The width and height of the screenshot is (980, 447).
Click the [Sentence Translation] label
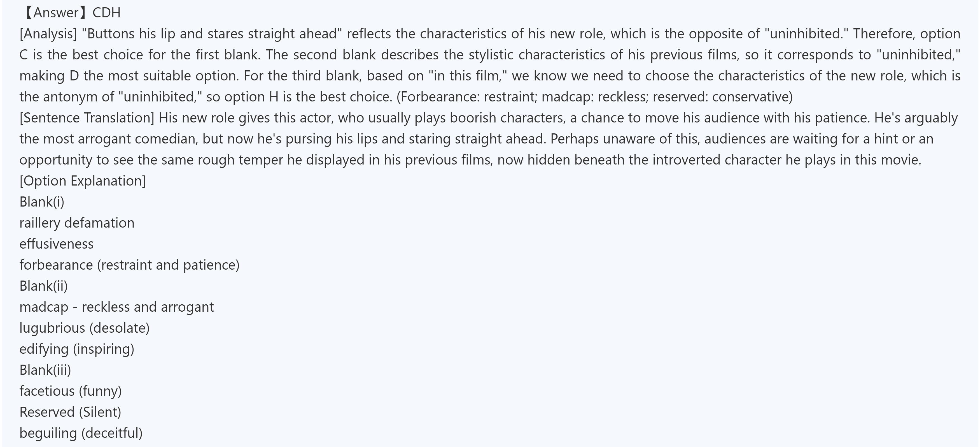pos(87,118)
